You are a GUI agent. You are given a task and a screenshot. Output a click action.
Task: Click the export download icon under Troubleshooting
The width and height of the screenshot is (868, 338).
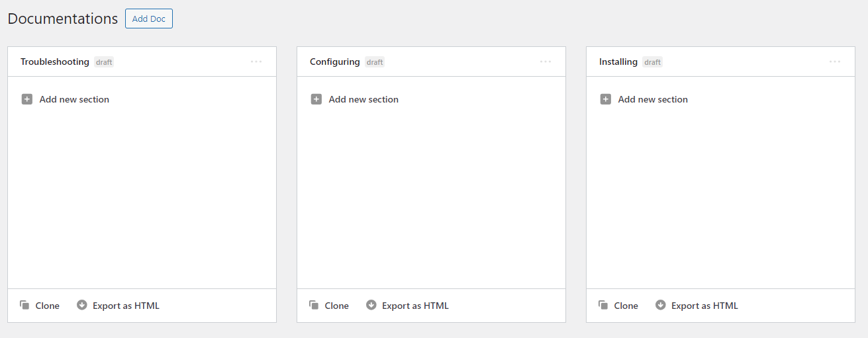click(x=82, y=305)
